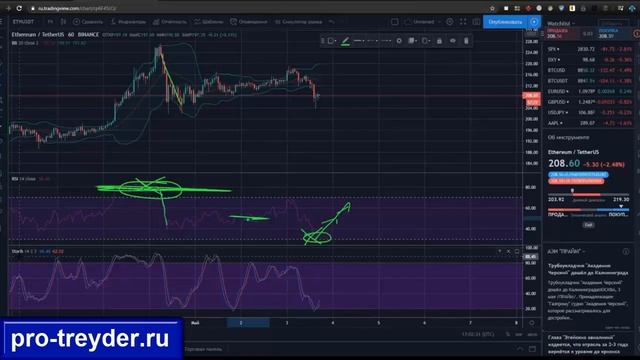The width and height of the screenshot is (640, 360).
Task: Click the play icon next to Publish
Action: tap(534, 22)
